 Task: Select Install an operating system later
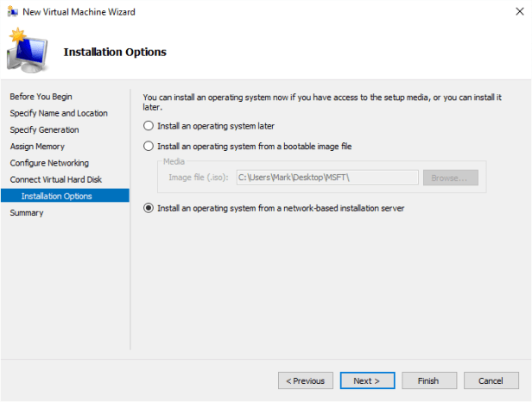coord(149,126)
